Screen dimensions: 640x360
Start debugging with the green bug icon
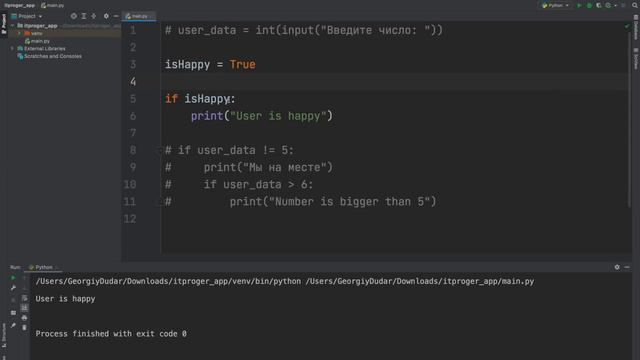click(589, 5)
